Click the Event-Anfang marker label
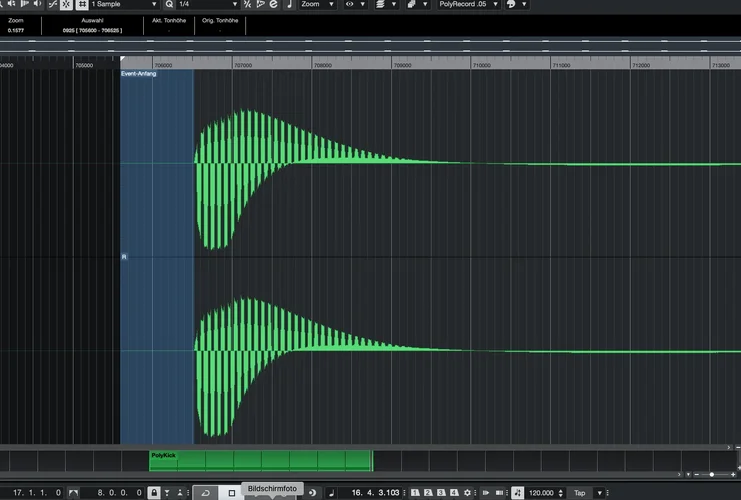Screen dimensions: 741x500 click(138, 74)
